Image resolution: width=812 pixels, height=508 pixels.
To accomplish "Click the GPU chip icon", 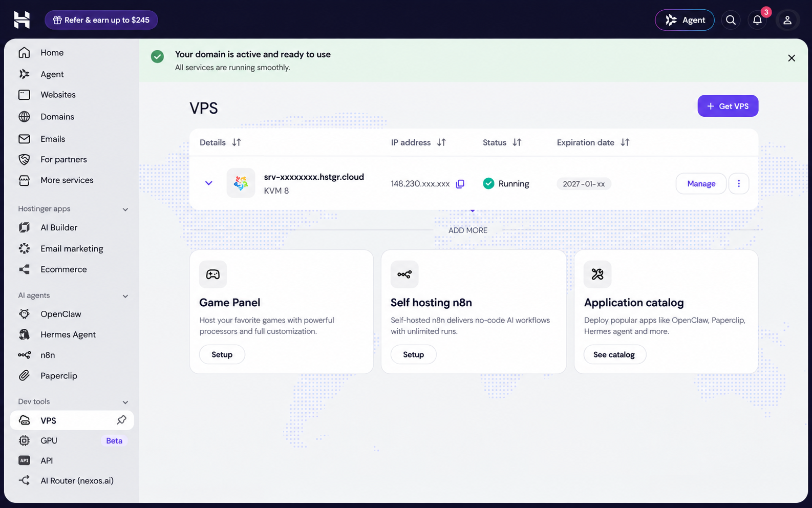I will pos(24,440).
